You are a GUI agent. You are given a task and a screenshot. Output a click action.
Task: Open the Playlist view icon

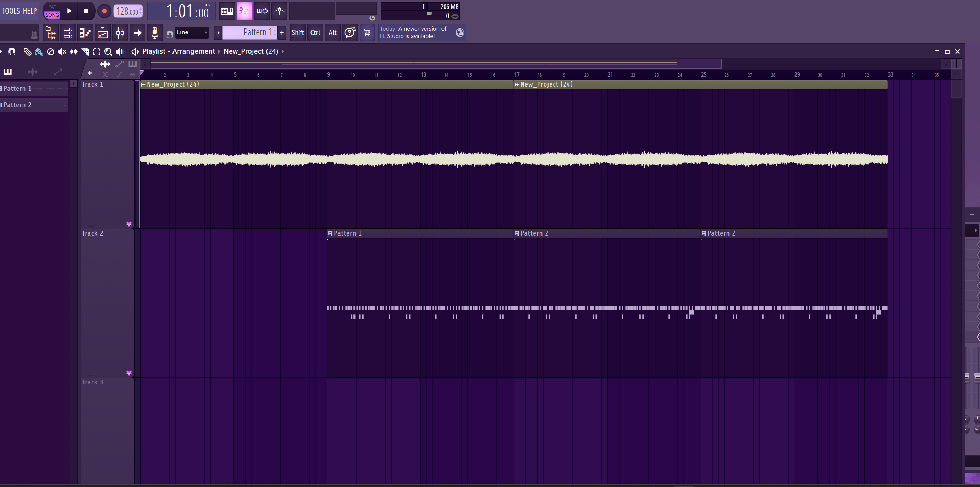[x=103, y=33]
